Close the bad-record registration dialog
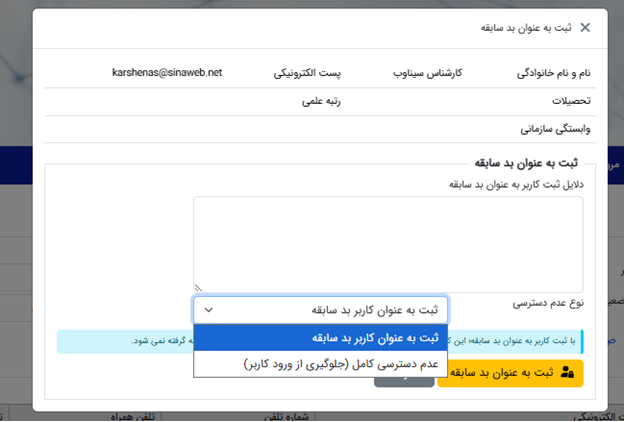 (x=586, y=28)
